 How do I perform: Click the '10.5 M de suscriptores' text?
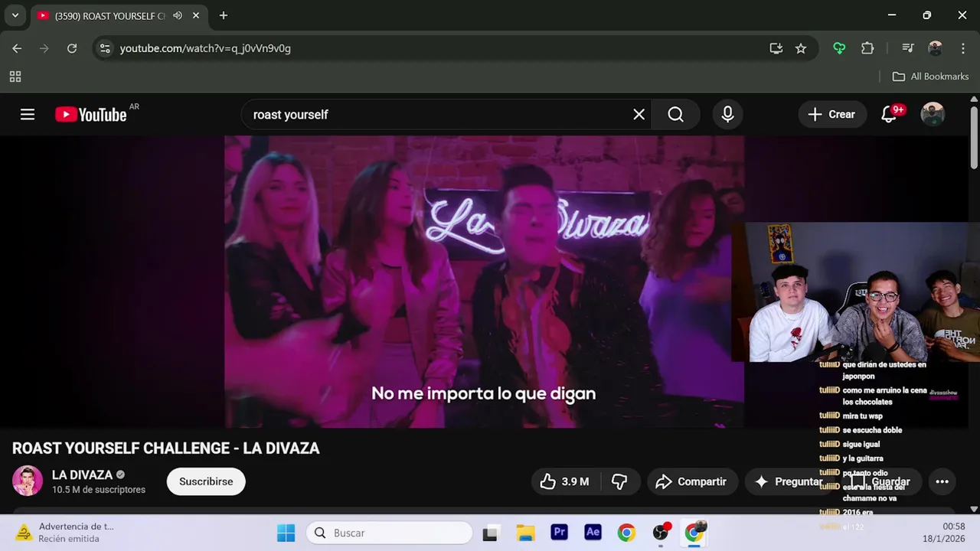(99, 490)
